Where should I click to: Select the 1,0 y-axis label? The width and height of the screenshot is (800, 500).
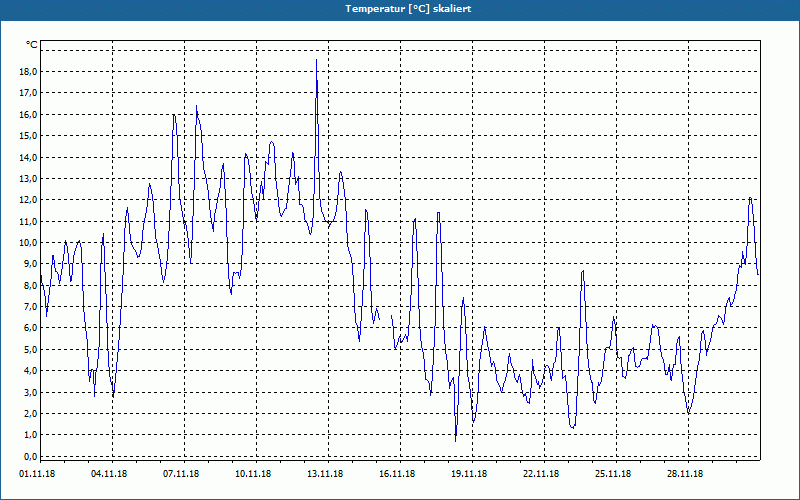30,435
